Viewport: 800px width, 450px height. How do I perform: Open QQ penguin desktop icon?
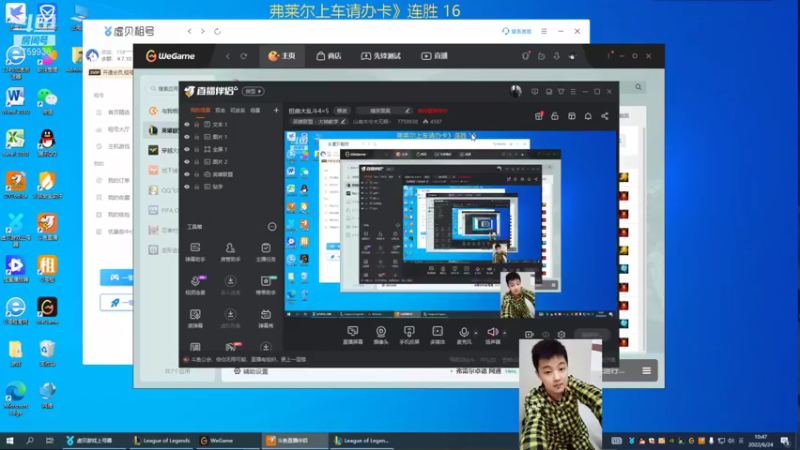coord(47,142)
